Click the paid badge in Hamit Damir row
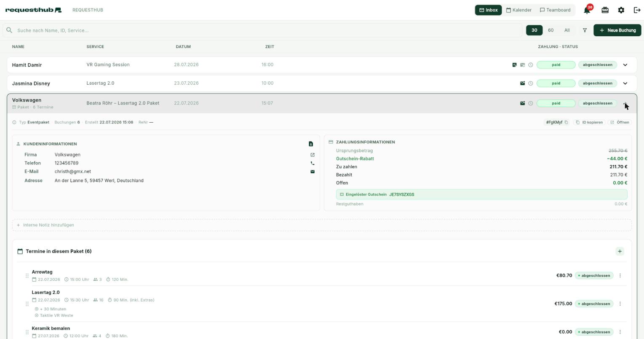 (x=556, y=65)
